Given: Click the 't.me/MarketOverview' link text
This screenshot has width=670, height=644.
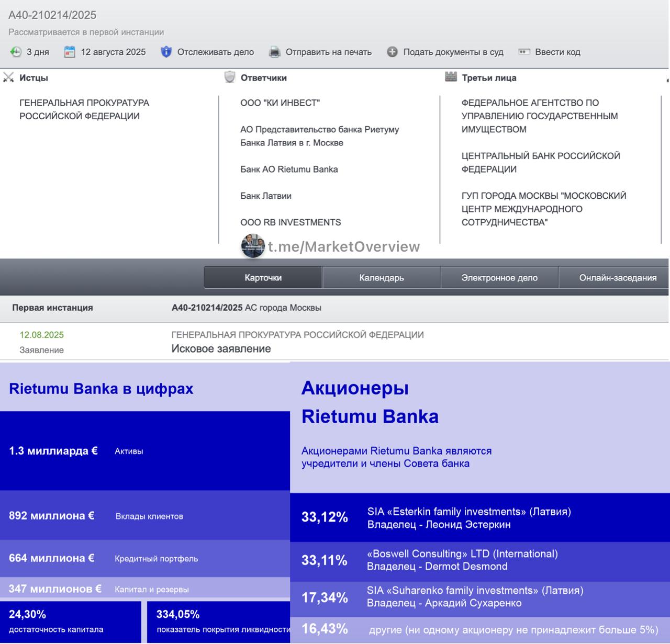Looking at the screenshot, I should coord(344,246).
